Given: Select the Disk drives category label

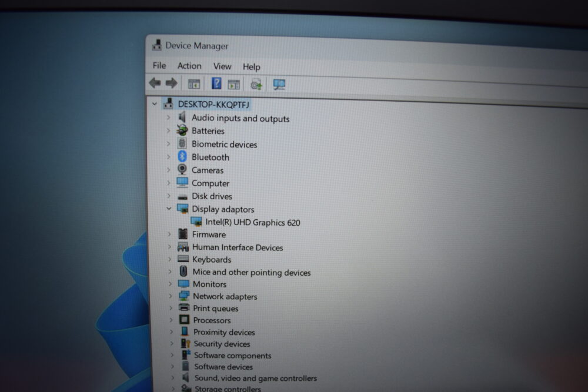Looking at the screenshot, I should point(212,196).
